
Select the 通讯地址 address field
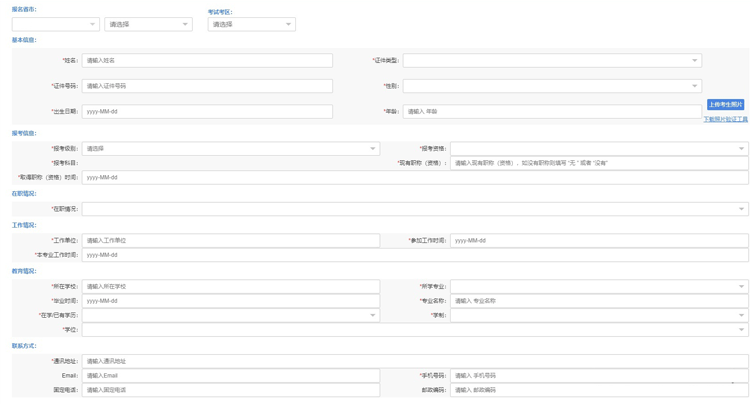click(414, 361)
